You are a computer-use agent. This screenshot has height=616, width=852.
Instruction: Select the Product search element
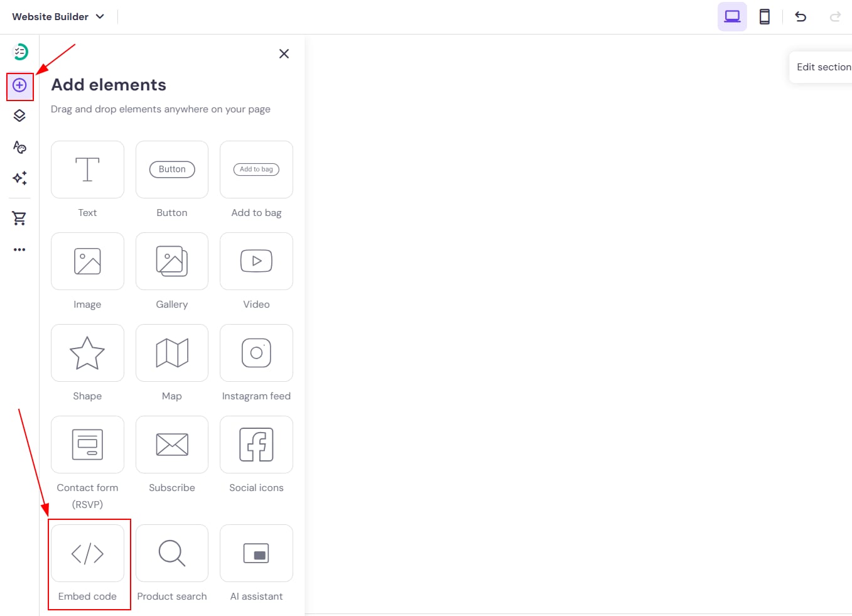click(172, 554)
